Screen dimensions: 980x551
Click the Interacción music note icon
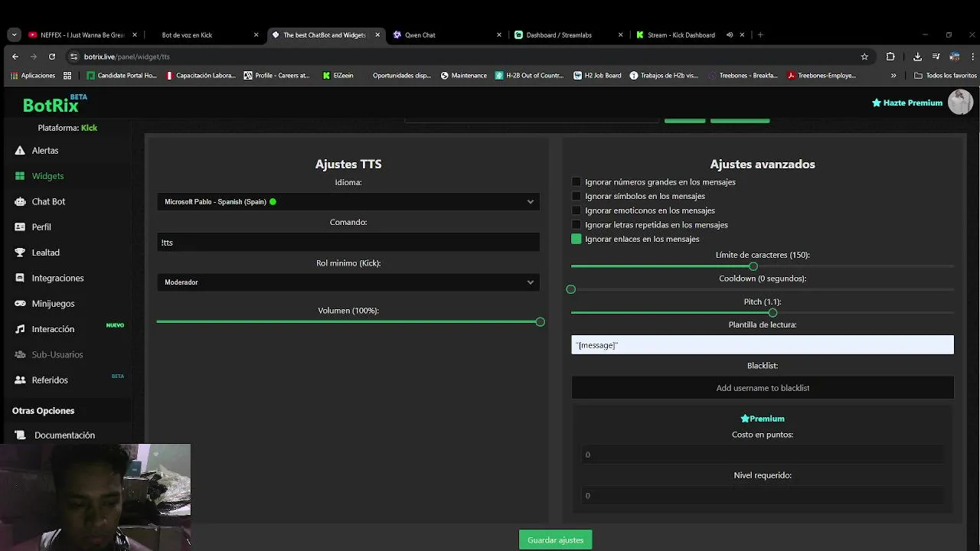[20, 329]
